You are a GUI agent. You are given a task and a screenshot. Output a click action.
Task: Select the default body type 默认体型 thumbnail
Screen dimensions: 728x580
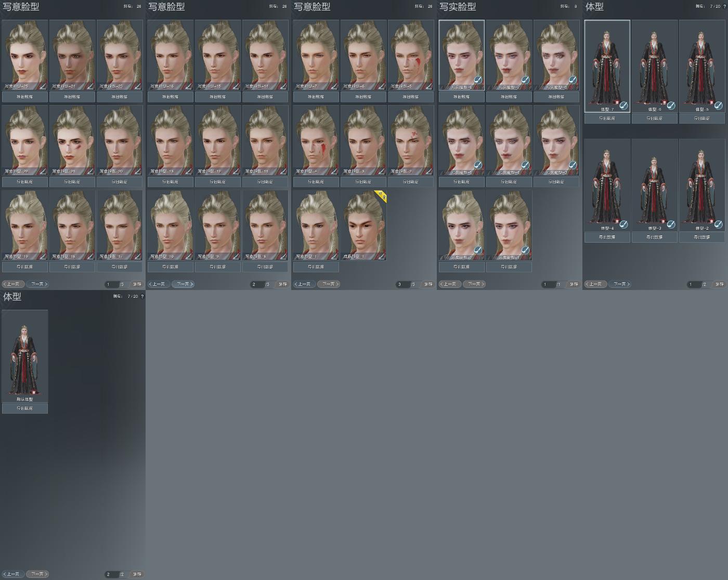[25, 356]
